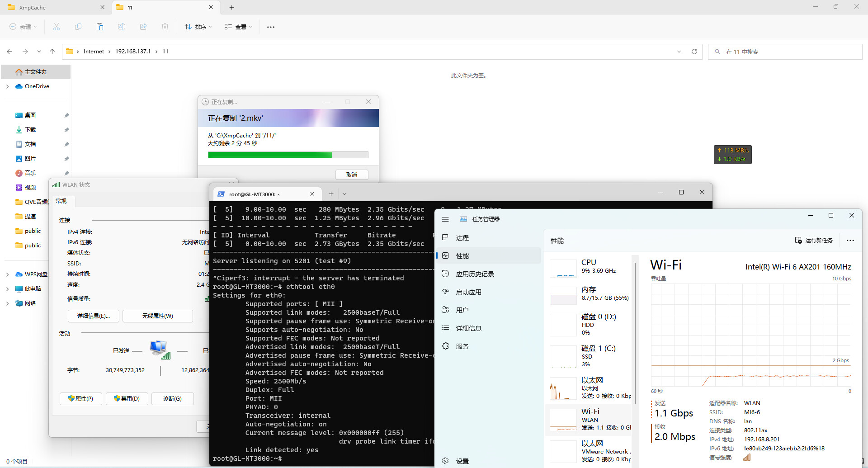Click the Copy icon in Explorer toolbar
868x468 pixels.
[78, 27]
